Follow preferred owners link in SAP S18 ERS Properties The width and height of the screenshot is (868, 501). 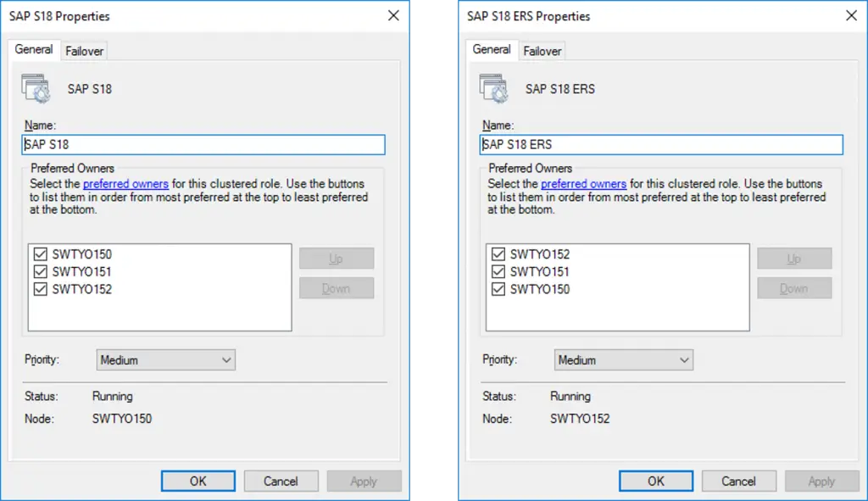click(x=583, y=184)
